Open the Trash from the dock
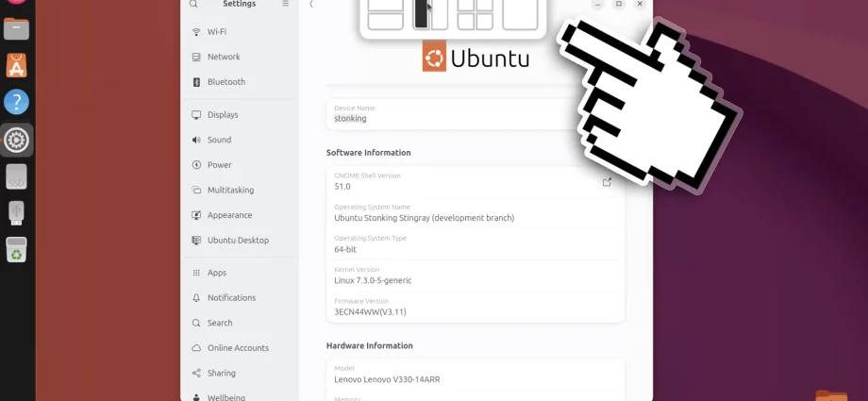The width and height of the screenshot is (868, 401). pos(17,250)
